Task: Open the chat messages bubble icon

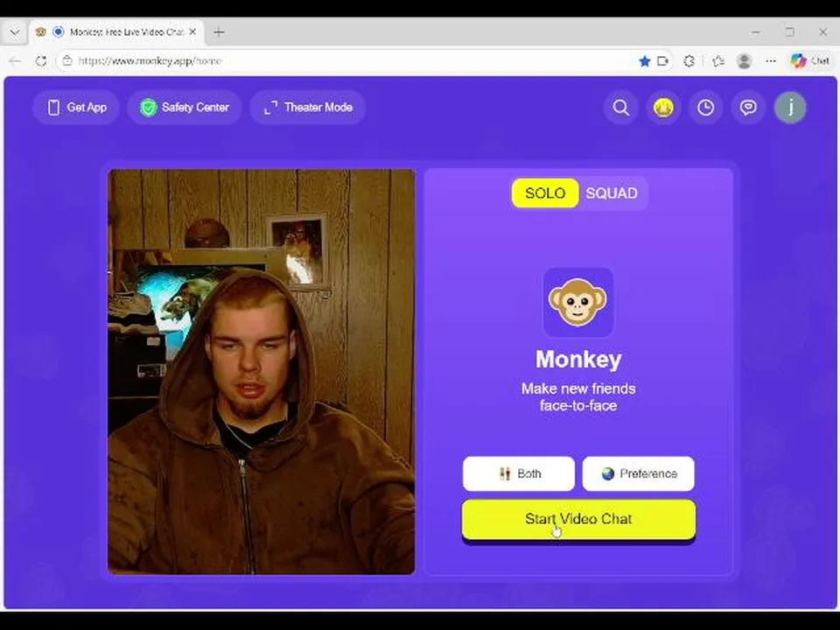Action: pos(748,108)
